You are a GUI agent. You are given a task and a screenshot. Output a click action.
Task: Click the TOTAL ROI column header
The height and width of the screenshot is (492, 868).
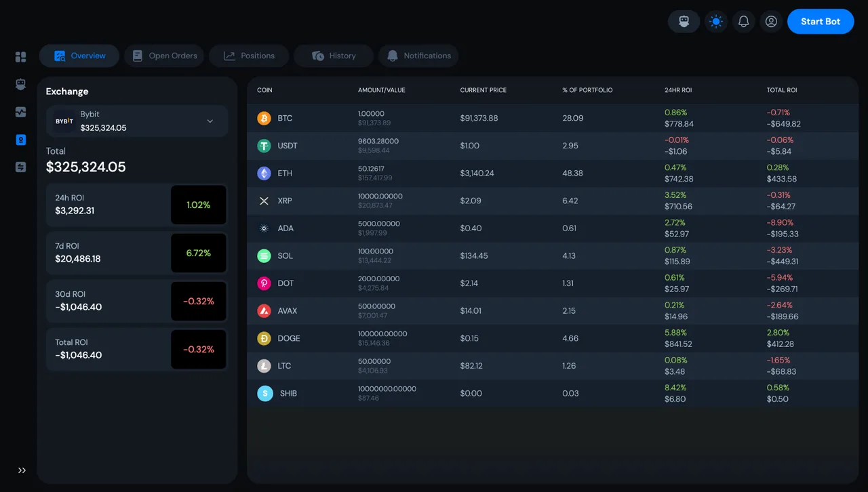point(782,90)
